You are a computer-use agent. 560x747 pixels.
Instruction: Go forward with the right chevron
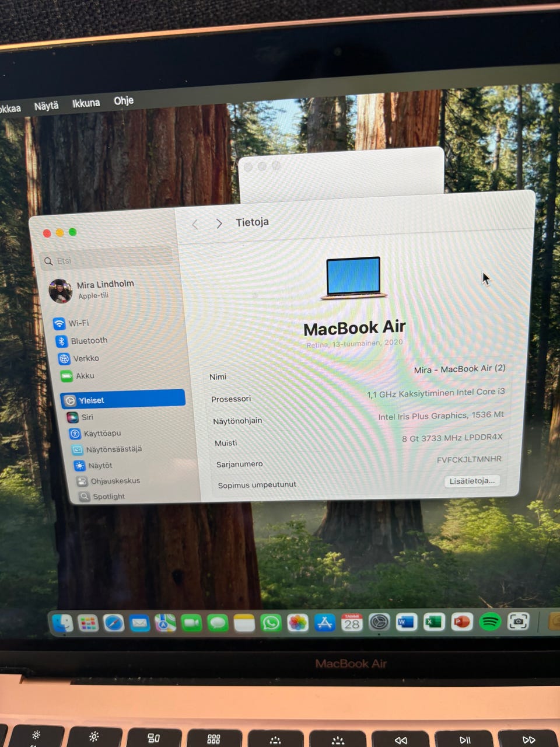click(x=219, y=224)
